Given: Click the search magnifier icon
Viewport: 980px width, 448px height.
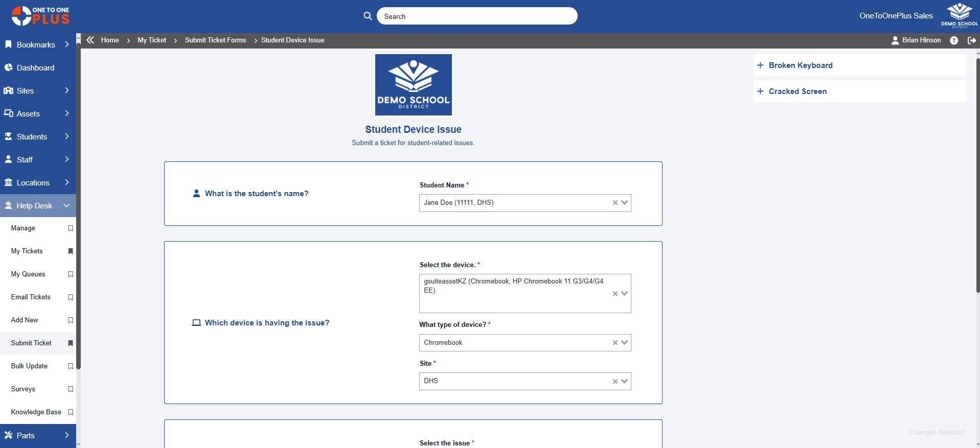Looking at the screenshot, I should (x=368, y=16).
